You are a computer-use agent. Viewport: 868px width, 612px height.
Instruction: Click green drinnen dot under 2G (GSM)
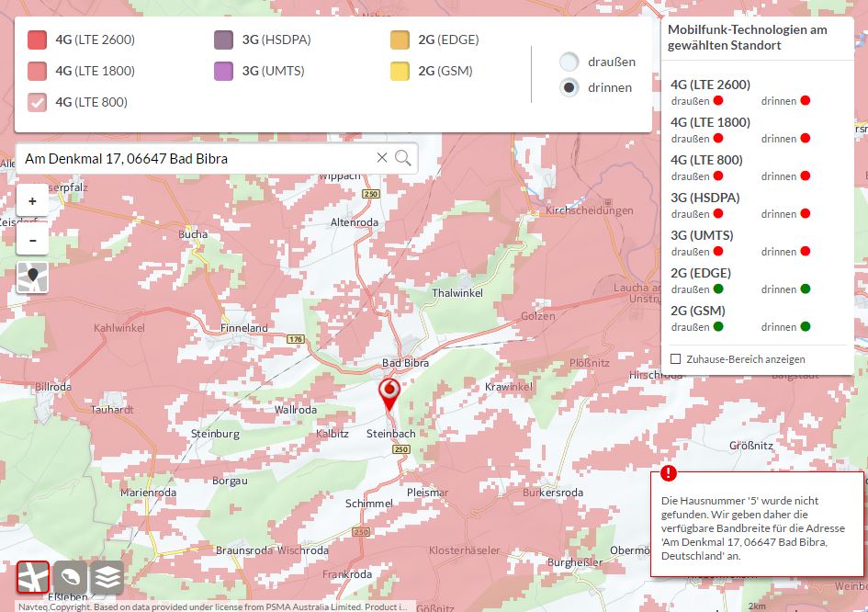806,327
